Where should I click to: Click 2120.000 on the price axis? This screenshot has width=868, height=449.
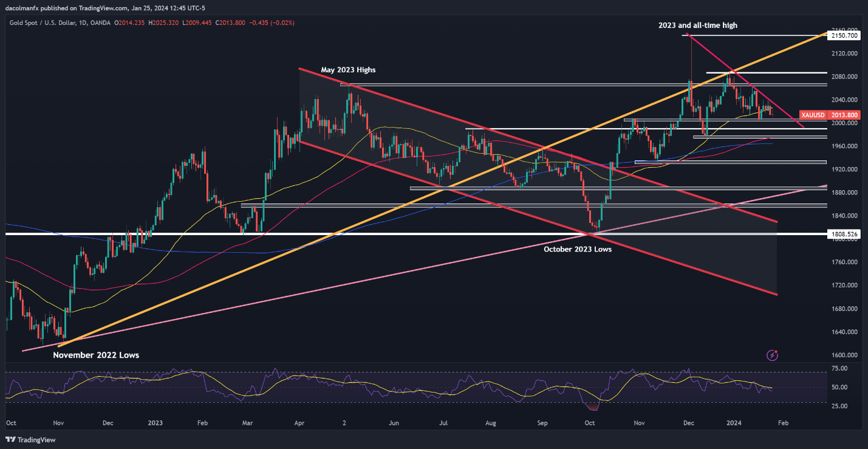click(845, 53)
